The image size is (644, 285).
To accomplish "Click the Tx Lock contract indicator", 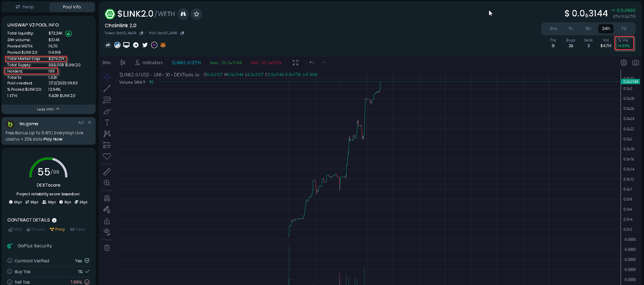I will (35, 229).
